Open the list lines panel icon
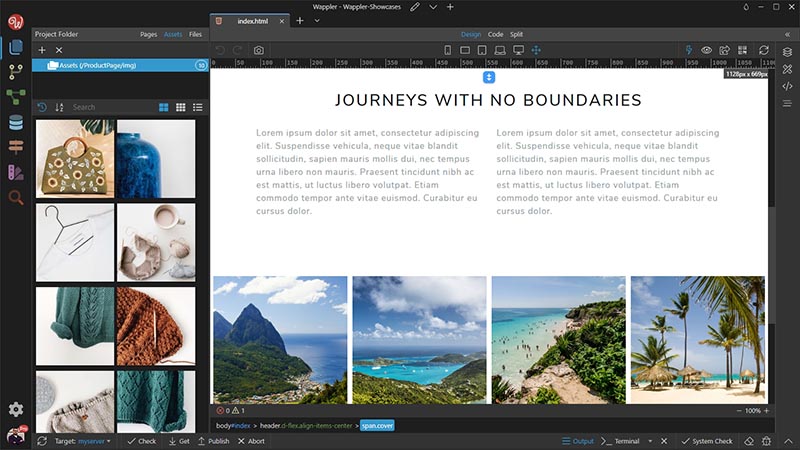Screen dimensions: 800x450 pyautogui.click(x=787, y=104)
